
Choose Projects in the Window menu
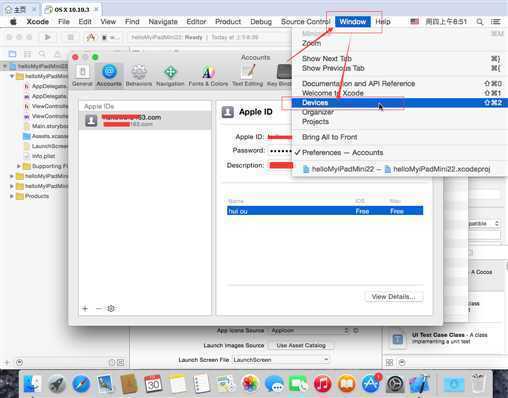pyautogui.click(x=400, y=122)
